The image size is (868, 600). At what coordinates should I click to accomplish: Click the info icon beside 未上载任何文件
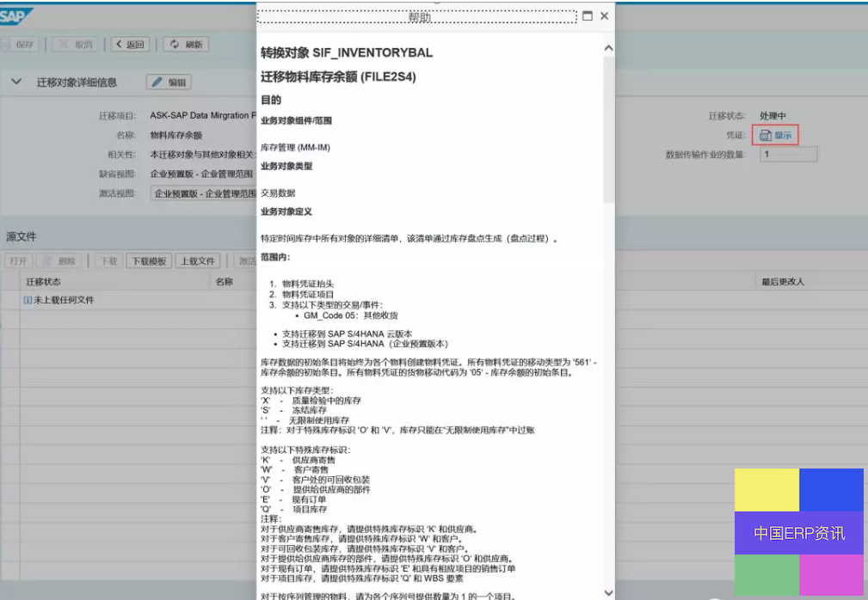(x=28, y=300)
